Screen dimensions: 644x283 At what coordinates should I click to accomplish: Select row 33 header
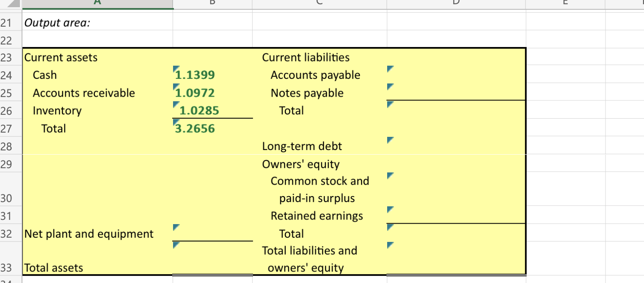click(x=11, y=258)
